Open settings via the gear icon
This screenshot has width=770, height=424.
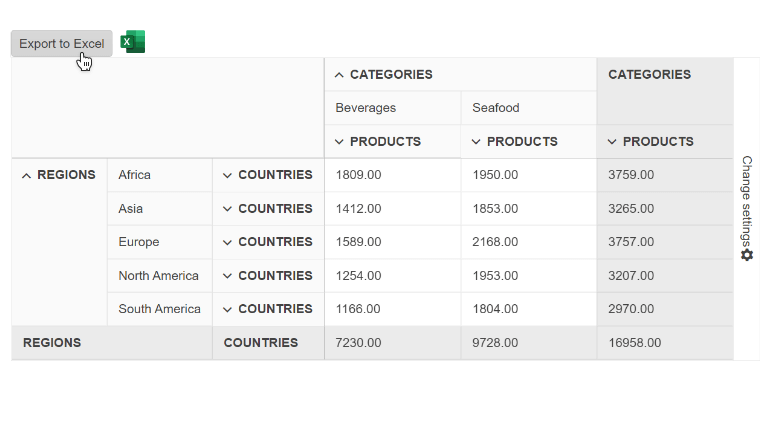tap(747, 256)
